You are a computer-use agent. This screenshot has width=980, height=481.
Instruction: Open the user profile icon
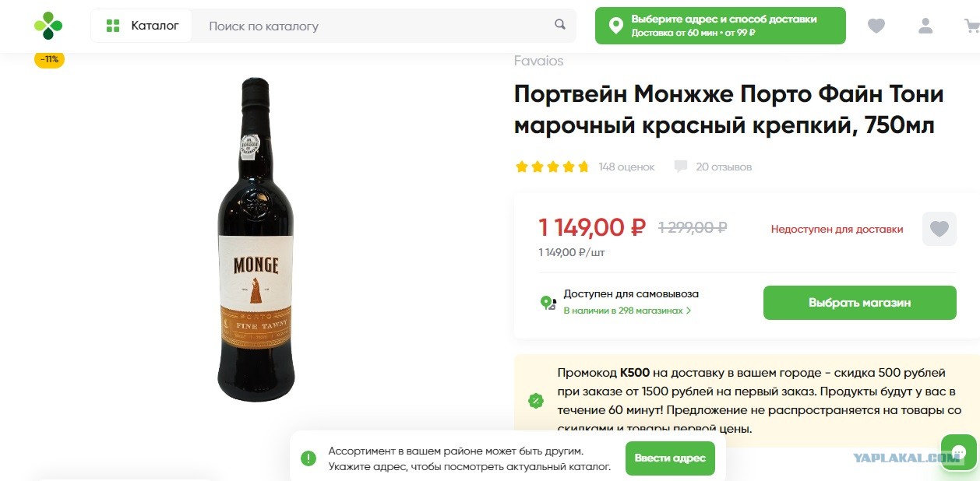925,26
